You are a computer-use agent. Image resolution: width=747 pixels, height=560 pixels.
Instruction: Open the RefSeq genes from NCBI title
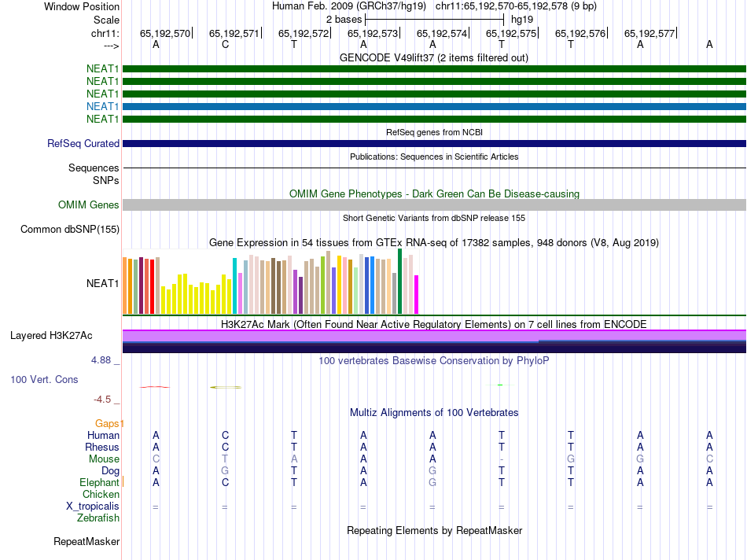tap(434, 132)
